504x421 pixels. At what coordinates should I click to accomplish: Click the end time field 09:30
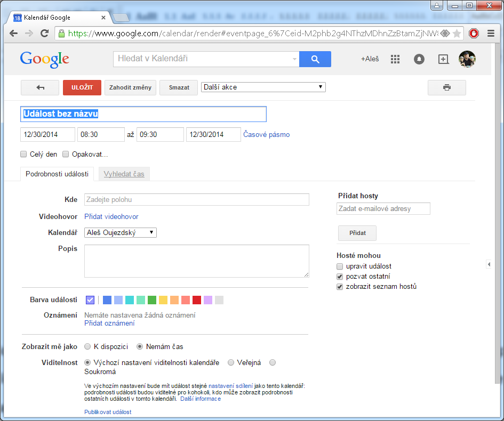click(x=160, y=134)
